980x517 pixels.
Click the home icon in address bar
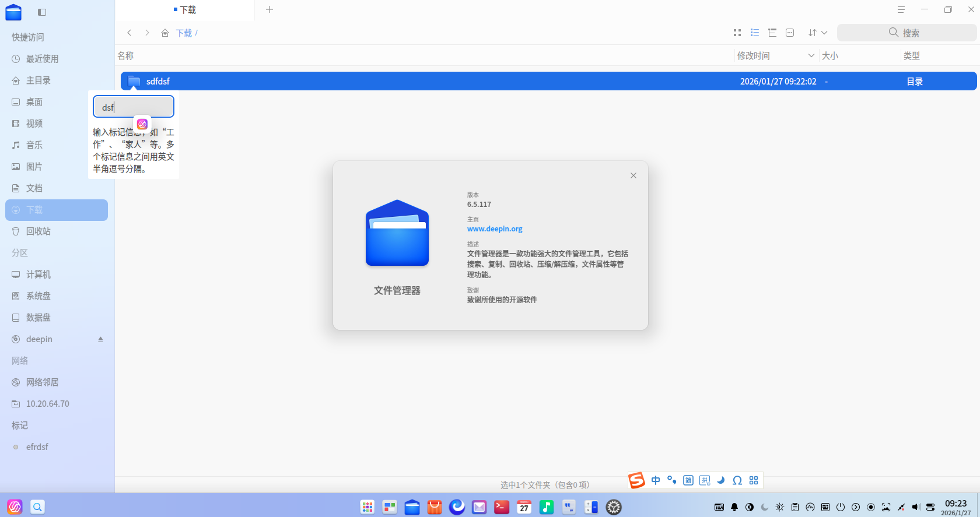tap(165, 33)
